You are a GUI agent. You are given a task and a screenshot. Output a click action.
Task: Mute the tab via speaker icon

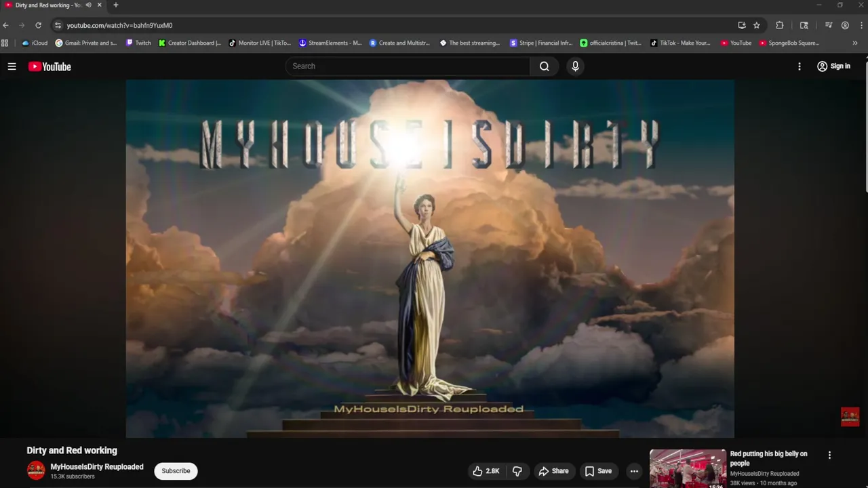[x=88, y=5]
